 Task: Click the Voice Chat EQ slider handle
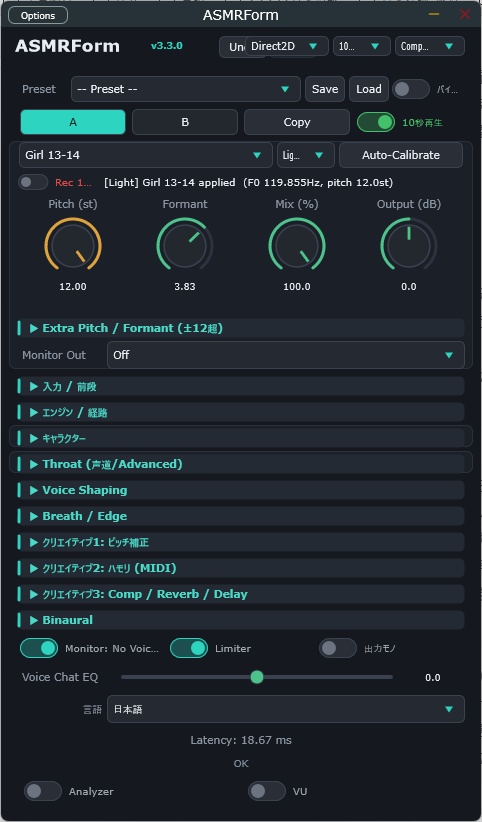(256, 677)
